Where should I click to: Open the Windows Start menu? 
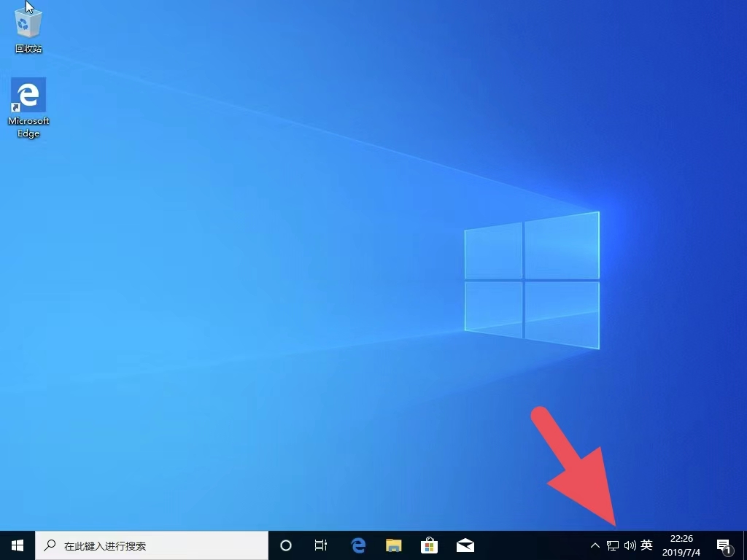18,545
